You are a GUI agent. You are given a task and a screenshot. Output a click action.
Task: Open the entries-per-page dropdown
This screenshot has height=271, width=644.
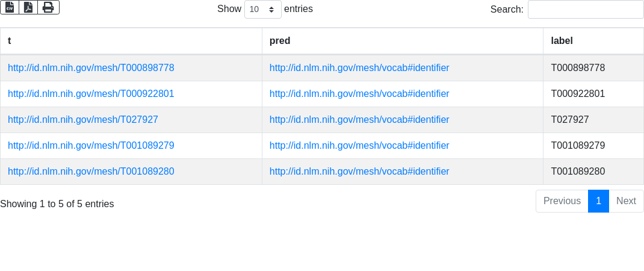pyautogui.click(x=263, y=9)
